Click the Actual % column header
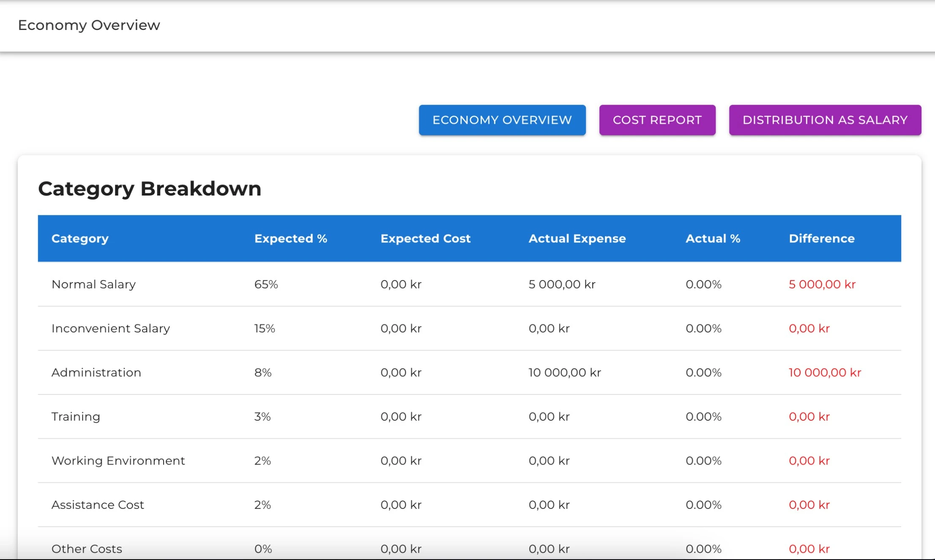Viewport: 935px width, 560px height. (x=713, y=238)
